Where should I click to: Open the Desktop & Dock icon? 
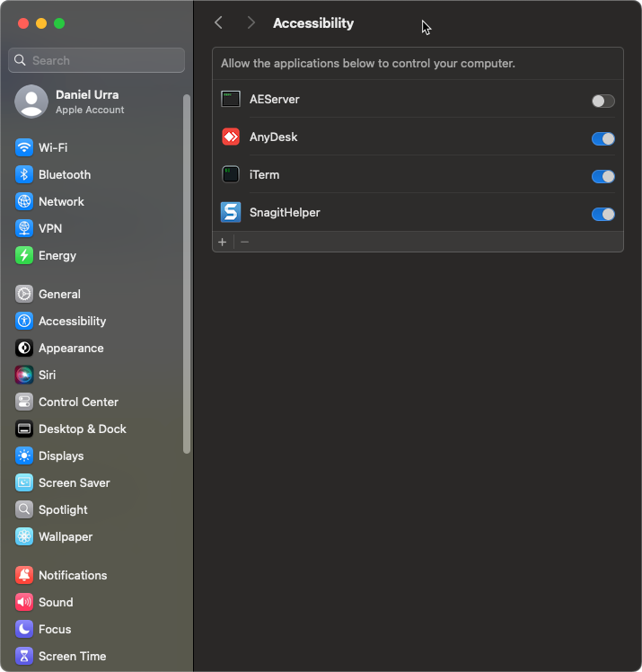tap(24, 429)
